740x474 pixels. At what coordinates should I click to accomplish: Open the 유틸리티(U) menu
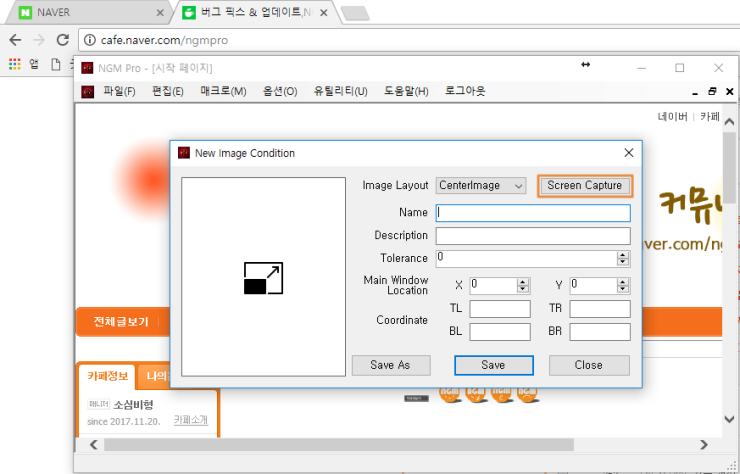tap(340, 91)
